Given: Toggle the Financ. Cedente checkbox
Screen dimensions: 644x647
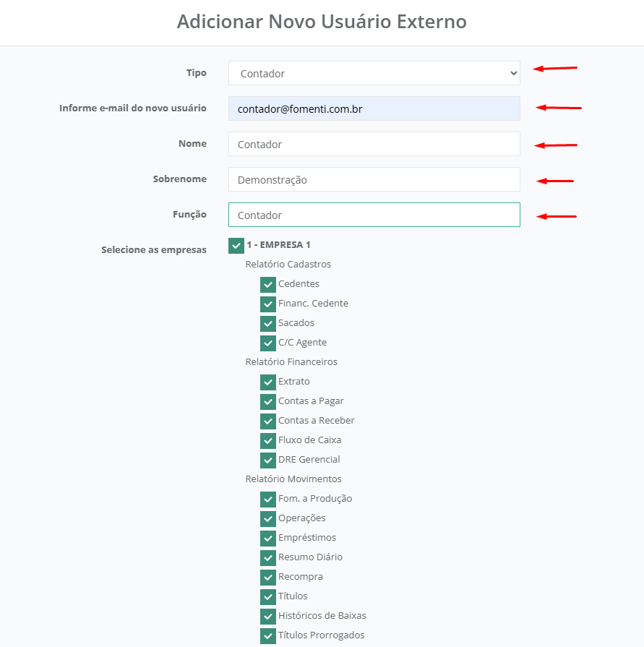Looking at the screenshot, I should click(x=268, y=304).
